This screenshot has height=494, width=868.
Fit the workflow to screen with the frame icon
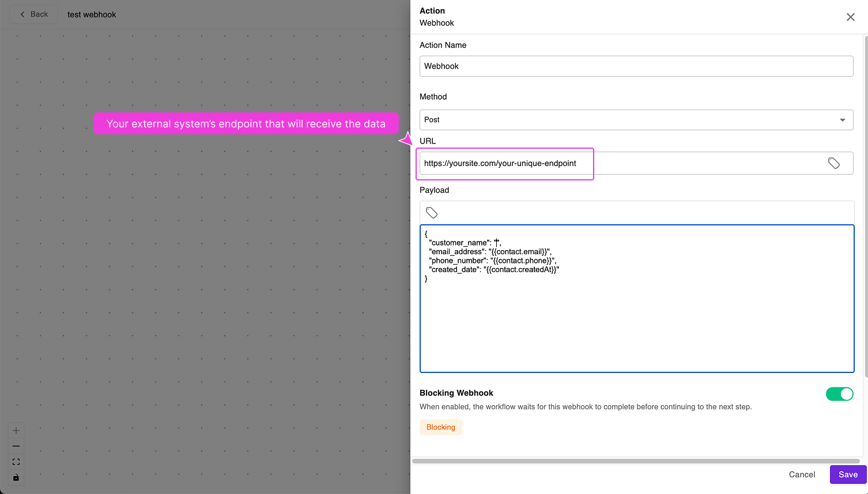click(16, 462)
